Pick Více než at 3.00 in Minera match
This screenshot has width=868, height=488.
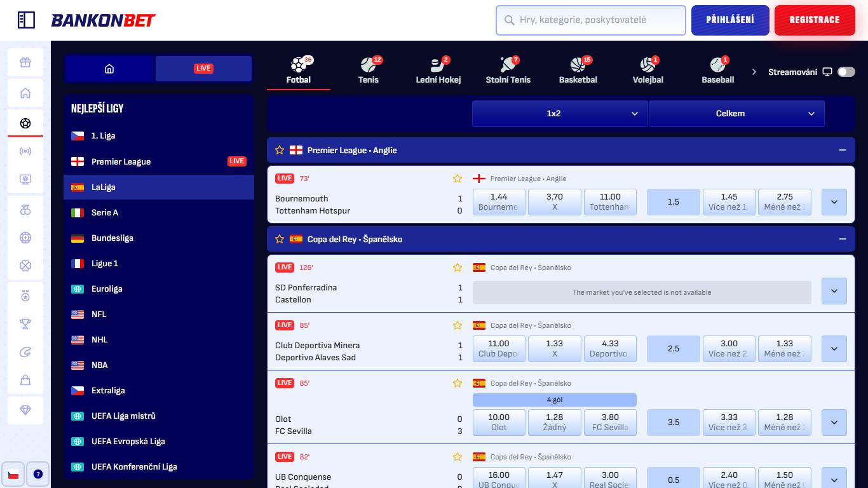(x=729, y=349)
